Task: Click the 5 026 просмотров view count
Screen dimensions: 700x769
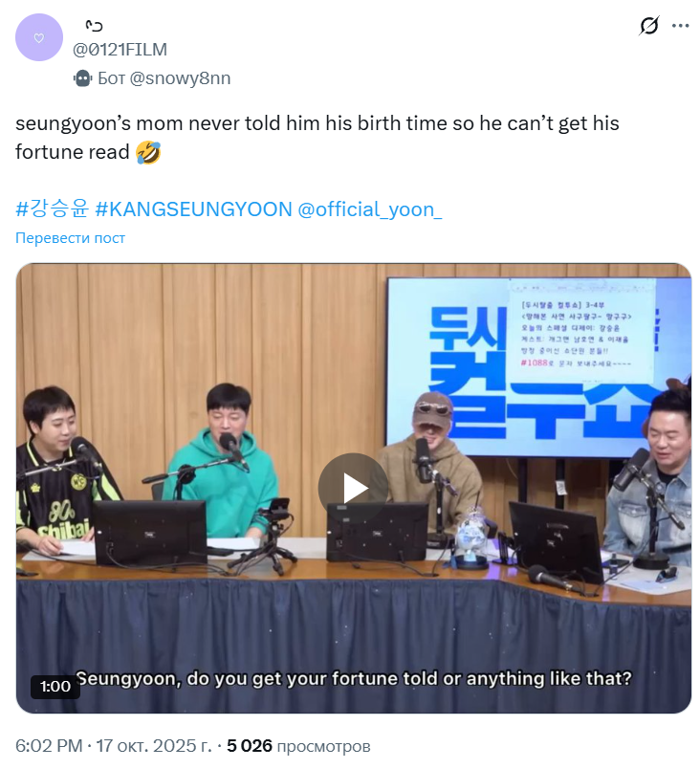Action: tap(298, 745)
